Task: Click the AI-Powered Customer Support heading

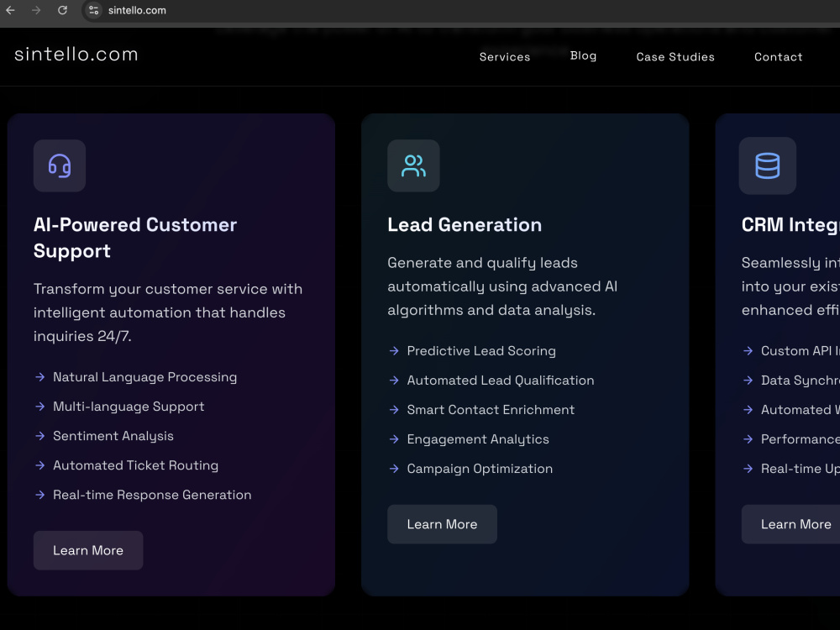Action: click(x=135, y=238)
